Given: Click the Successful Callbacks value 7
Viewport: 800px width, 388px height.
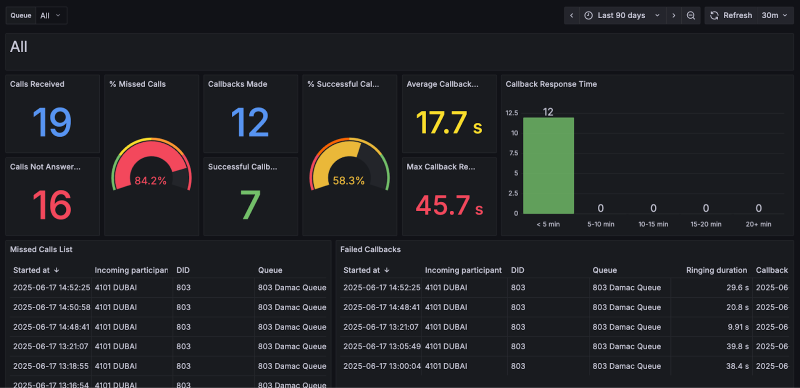Looking at the screenshot, I should tap(250, 205).
